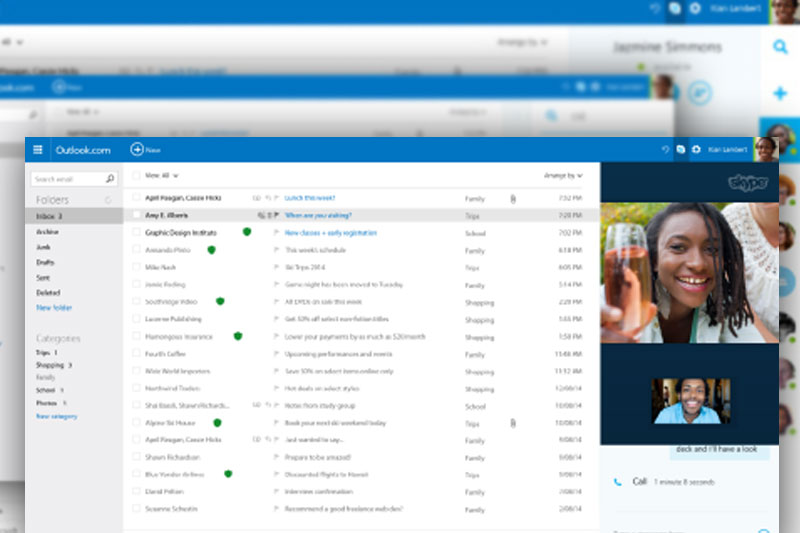This screenshot has height=533, width=800.
Task: Toggle the select-all checkbox beside View: All
Action: pos(136,175)
